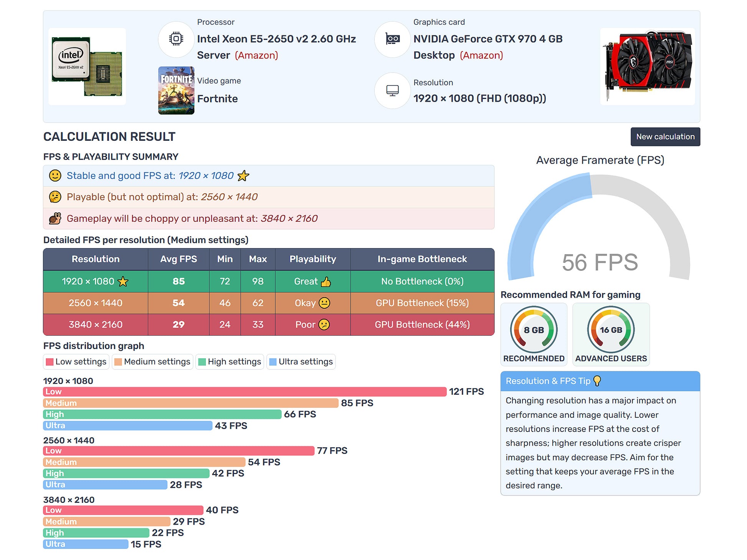Click the snail icon for choppy gameplay
747x560 pixels.
click(55, 219)
